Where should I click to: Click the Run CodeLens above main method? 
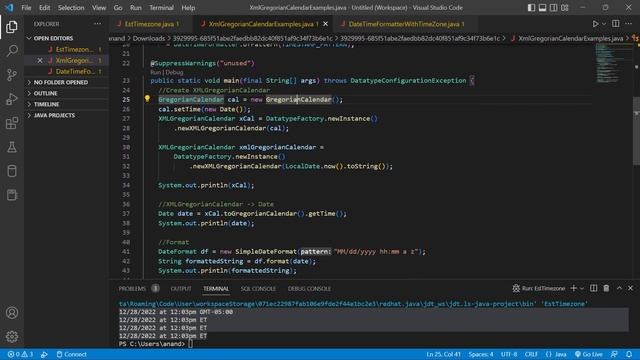[156, 72]
